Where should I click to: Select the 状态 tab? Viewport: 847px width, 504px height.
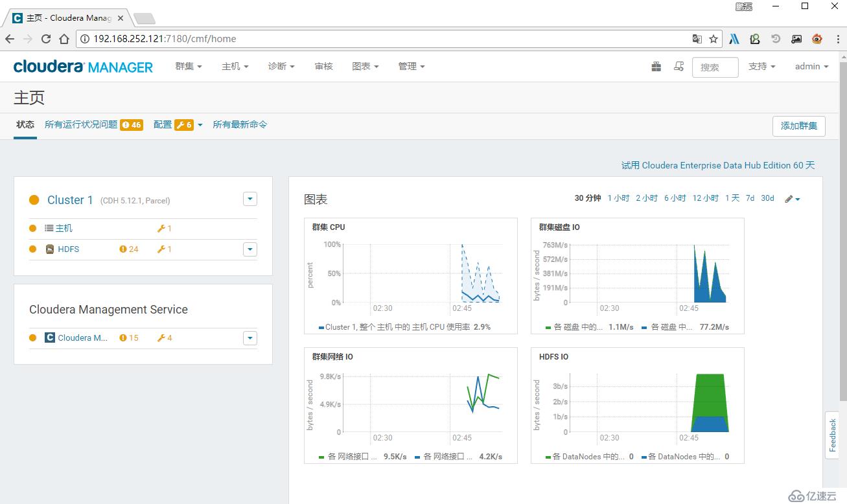[25, 124]
